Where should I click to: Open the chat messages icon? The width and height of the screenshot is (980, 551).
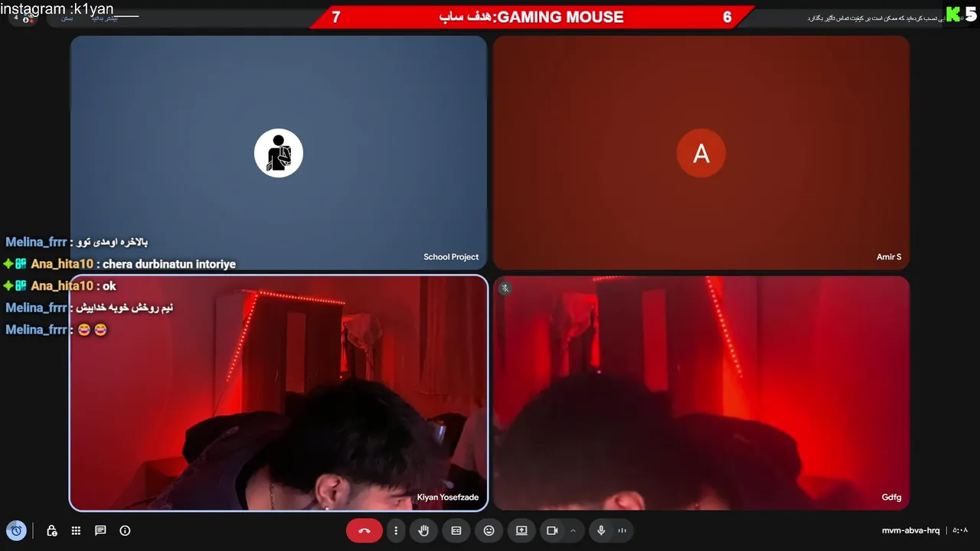(100, 530)
